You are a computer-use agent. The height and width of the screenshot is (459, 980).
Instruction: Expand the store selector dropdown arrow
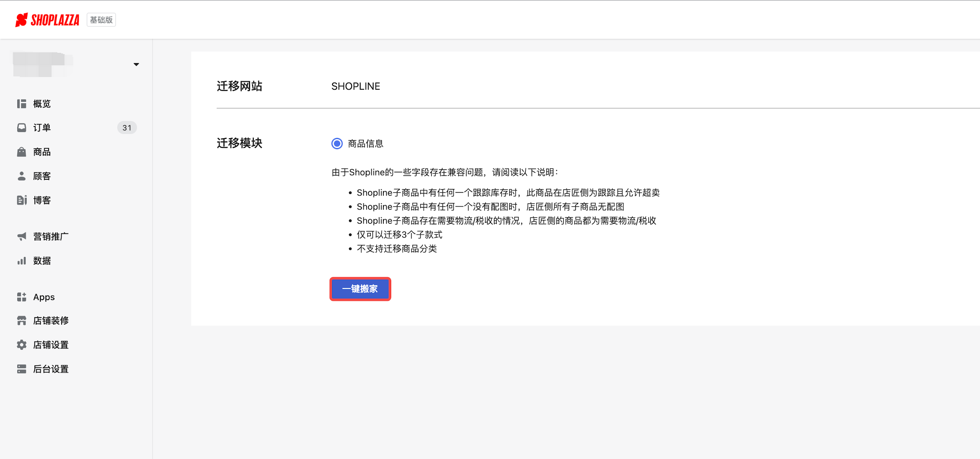click(x=136, y=65)
